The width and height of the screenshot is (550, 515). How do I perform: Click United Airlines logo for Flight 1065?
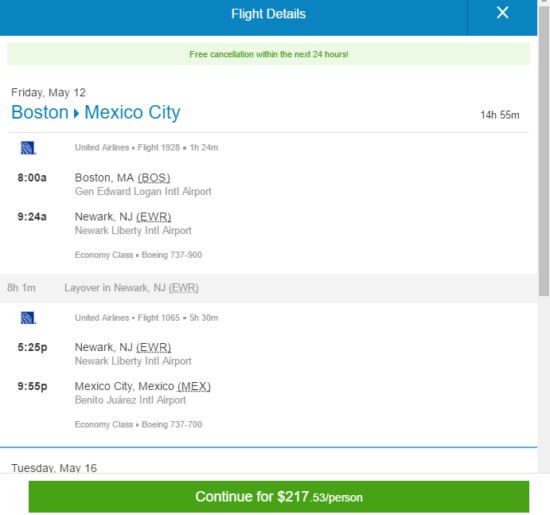(x=28, y=318)
